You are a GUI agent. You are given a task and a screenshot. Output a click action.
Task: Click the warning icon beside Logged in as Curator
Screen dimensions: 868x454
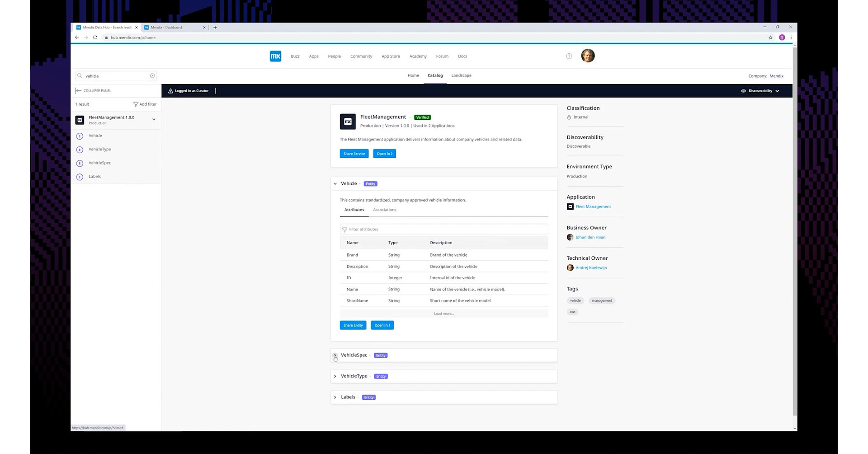coord(170,90)
